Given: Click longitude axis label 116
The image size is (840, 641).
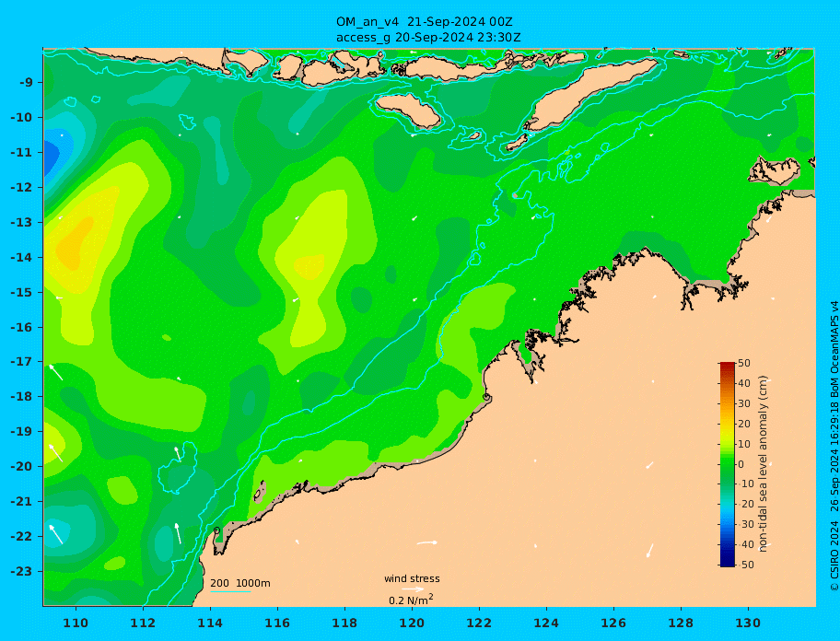Looking at the screenshot, I should click(277, 624).
